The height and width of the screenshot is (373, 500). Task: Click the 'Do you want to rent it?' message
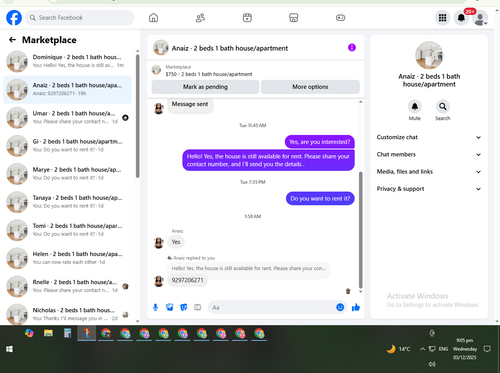coord(320,198)
